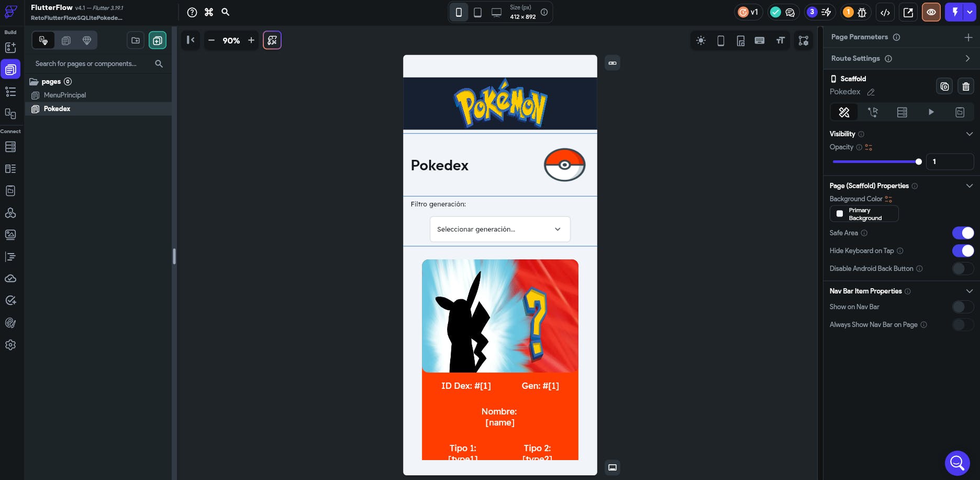Open the Help question mark icon
The image size is (980, 480).
(x=192, y=12)
